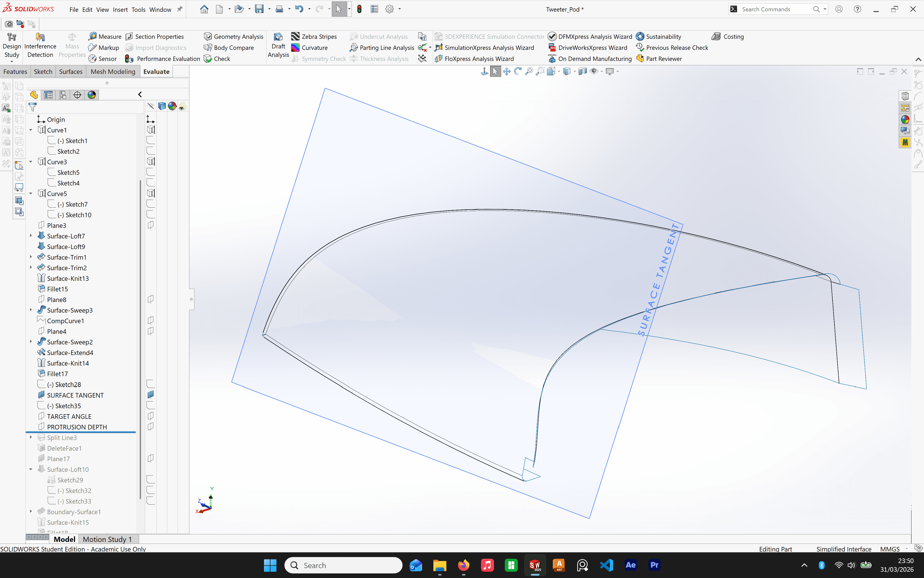
Task: Click the Windows taskbar Search box
Action: [343, 565]
